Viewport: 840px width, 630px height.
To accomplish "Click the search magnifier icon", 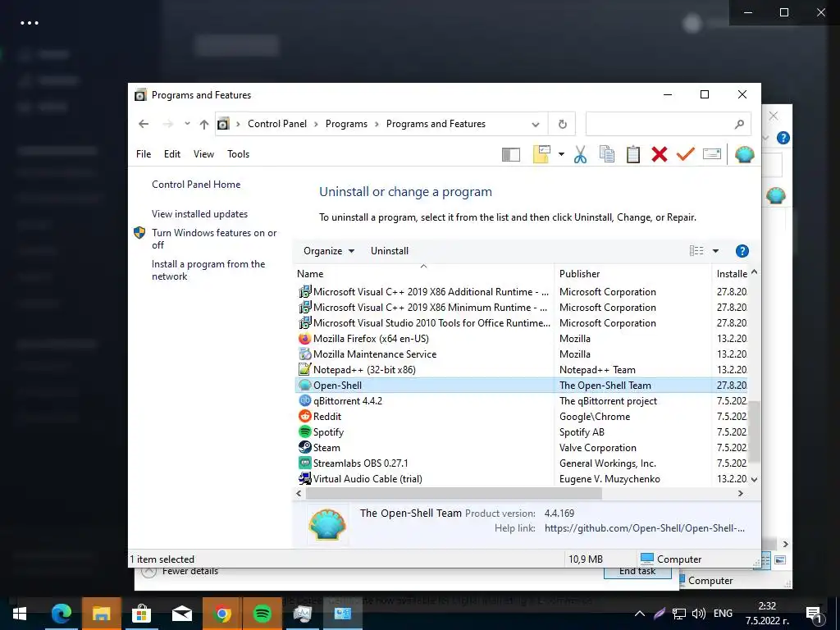I will point(739,125).
